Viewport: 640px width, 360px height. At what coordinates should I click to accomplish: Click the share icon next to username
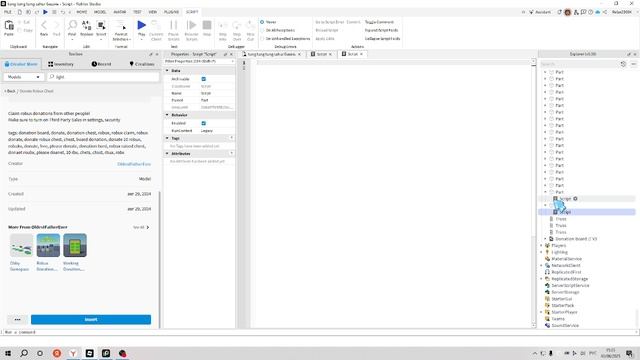(x=604, y=12)
